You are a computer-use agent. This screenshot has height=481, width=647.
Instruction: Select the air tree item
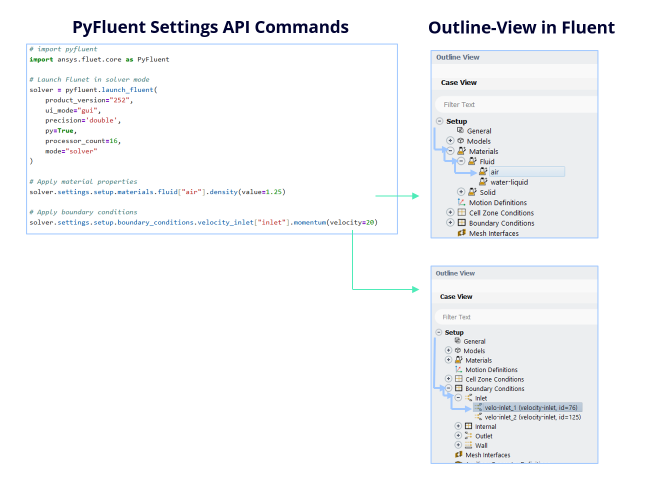point(527,172)
